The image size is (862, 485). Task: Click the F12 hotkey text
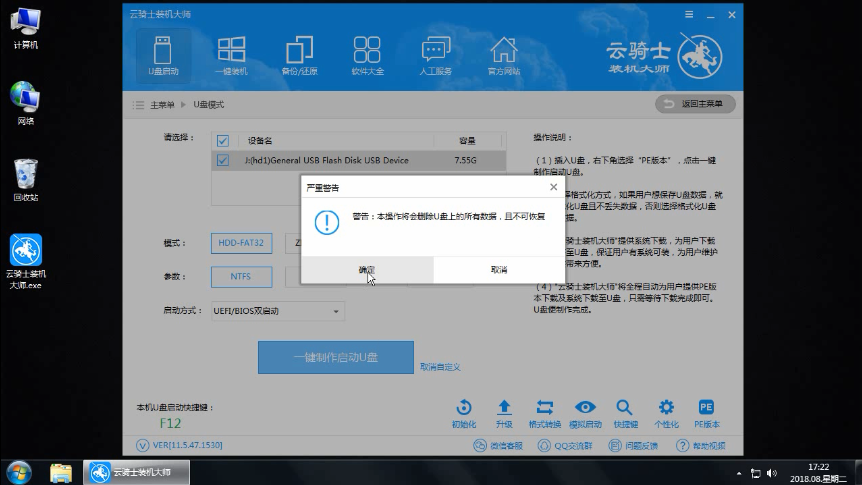click(170, 423)
